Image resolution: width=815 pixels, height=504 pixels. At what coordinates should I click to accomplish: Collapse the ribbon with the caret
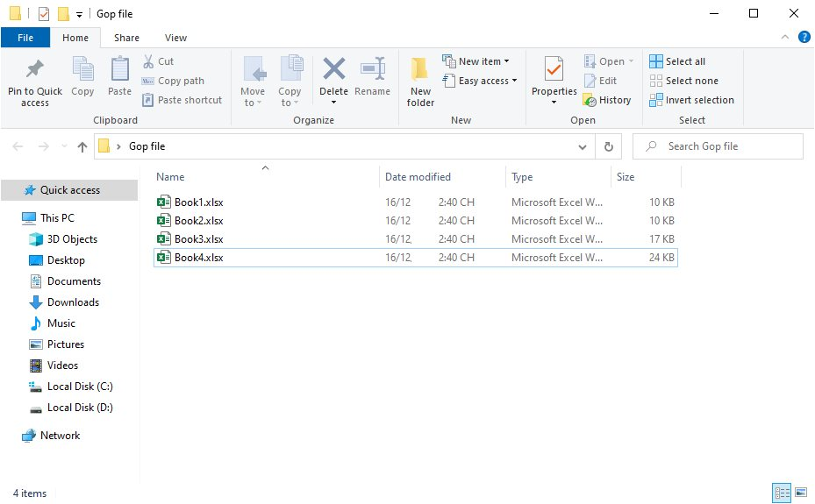point(785,37)
